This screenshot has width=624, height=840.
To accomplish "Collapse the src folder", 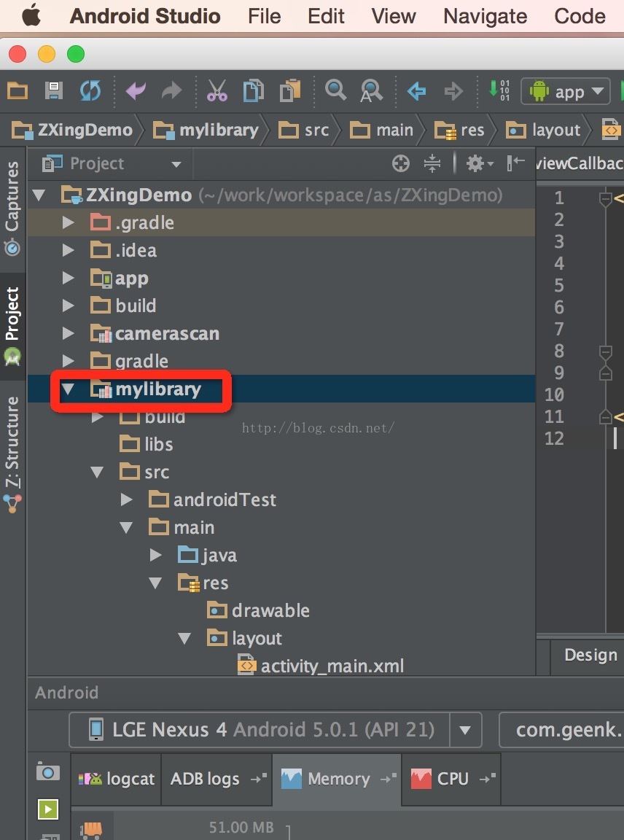I will [x=97, y=472].
